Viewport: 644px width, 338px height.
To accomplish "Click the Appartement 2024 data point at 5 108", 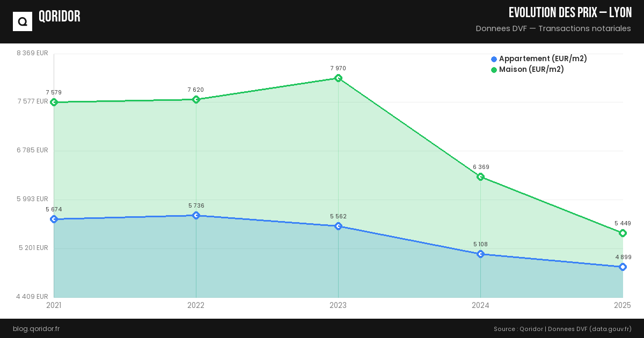I will click(x=480, y=254).
